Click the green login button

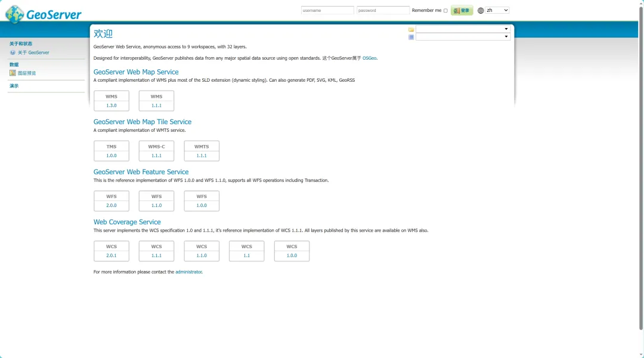(x=462, y=10)
